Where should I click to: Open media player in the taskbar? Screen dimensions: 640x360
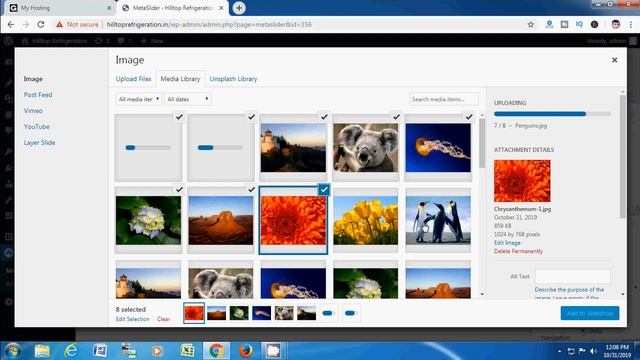tap(158, 351)
